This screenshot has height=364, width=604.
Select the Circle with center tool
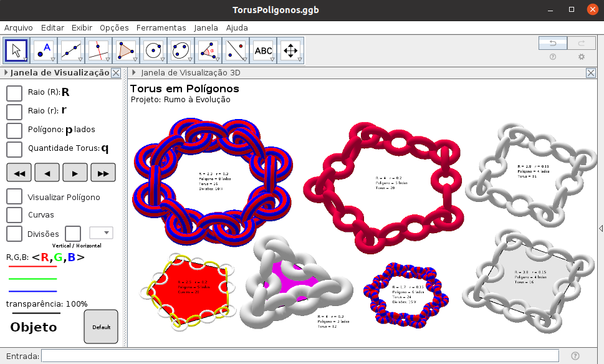coord(153,50)
